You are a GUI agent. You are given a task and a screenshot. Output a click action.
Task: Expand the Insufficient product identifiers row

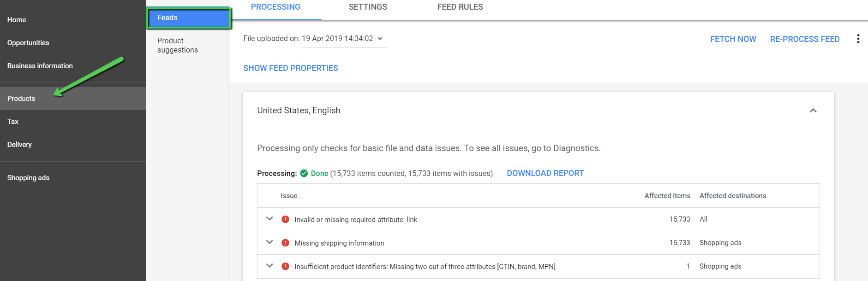[269, 266]
